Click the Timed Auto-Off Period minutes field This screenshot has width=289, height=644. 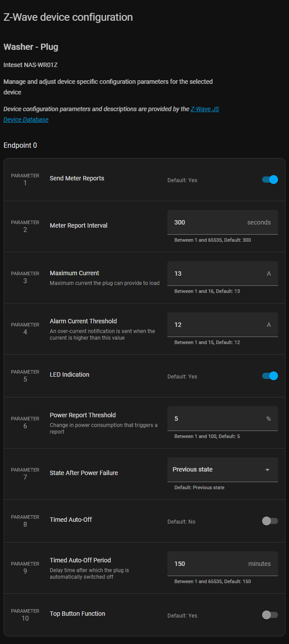point(207,564)
